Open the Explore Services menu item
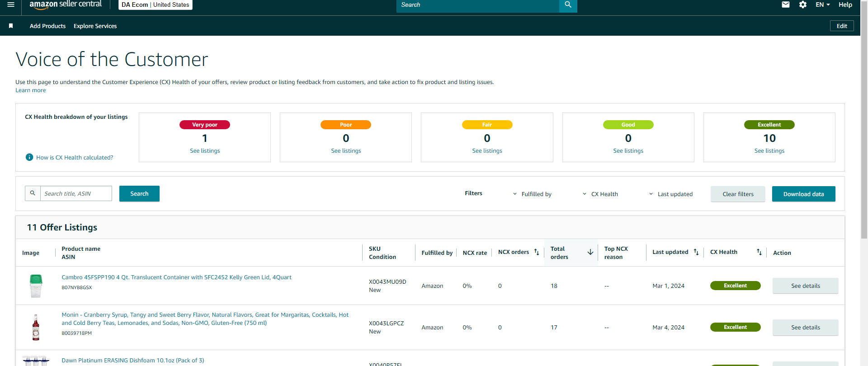The image size is (868, 366). [x=95, y=26]
